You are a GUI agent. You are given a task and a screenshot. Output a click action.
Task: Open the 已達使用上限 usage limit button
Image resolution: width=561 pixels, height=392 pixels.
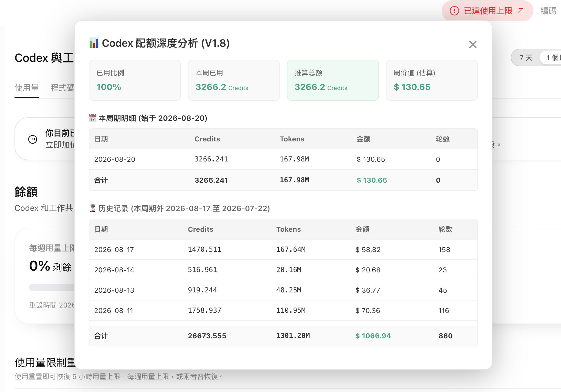(x=487, y=11)
